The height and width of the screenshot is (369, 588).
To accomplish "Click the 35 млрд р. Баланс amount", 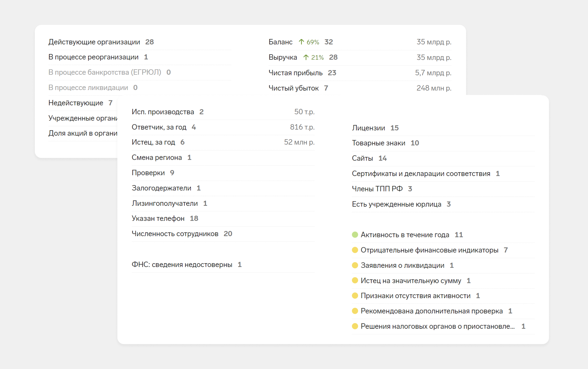I will click(x=434, y=42).
